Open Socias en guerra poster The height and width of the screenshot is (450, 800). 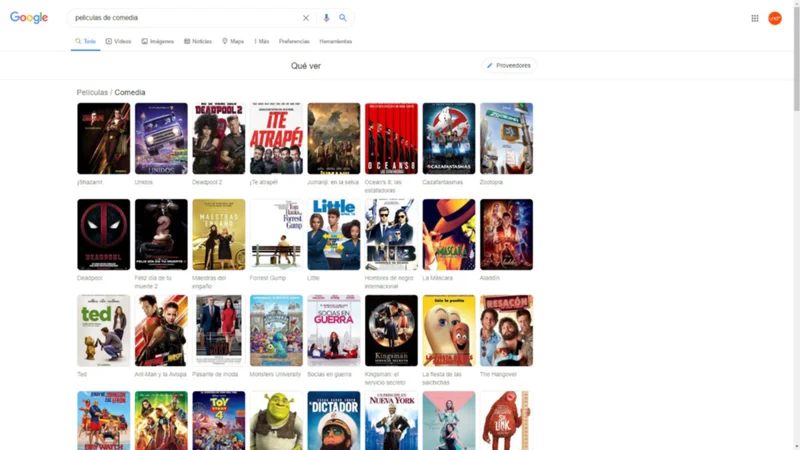[334, 331]
